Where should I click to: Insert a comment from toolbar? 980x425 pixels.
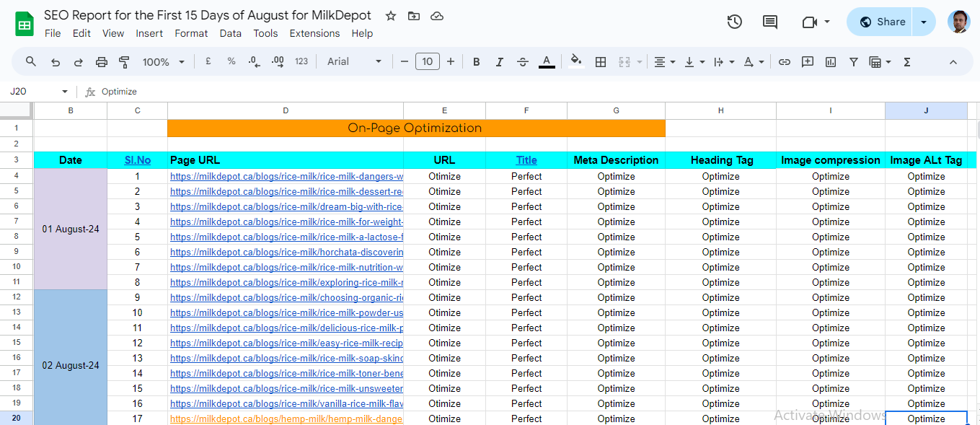[x=808, y=62]
